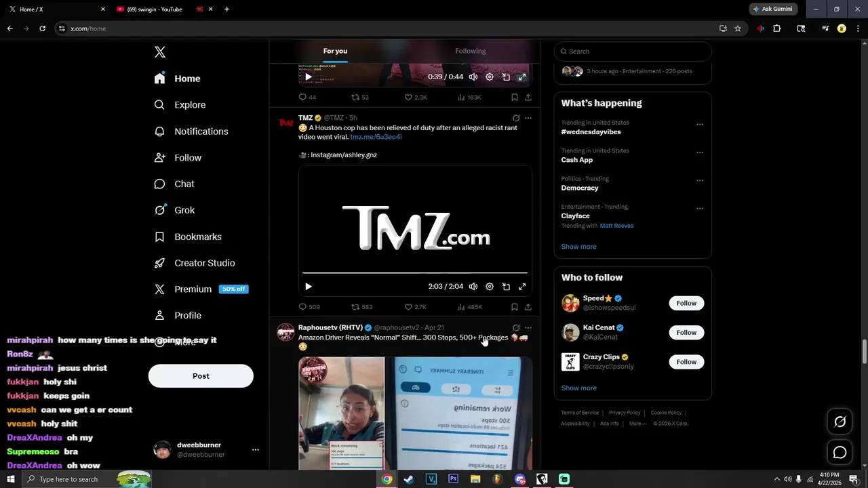Open more options for #wednesdayvibes trend
868x488 pixels.
point(700,125)
